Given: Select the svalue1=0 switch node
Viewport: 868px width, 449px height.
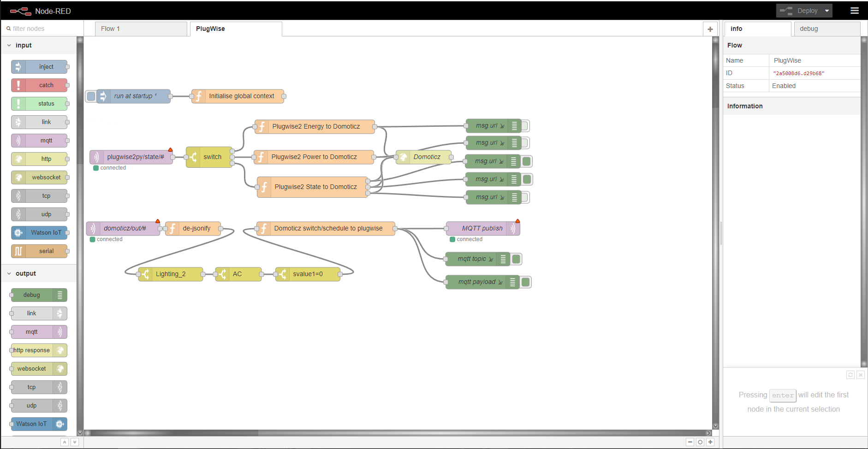Looking at the screenshot, I should coord(308,274).
